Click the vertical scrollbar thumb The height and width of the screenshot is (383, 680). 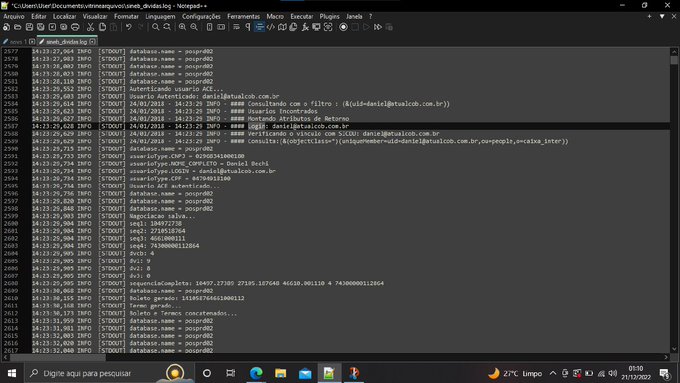pyautogui.click(x=674, y=59)
